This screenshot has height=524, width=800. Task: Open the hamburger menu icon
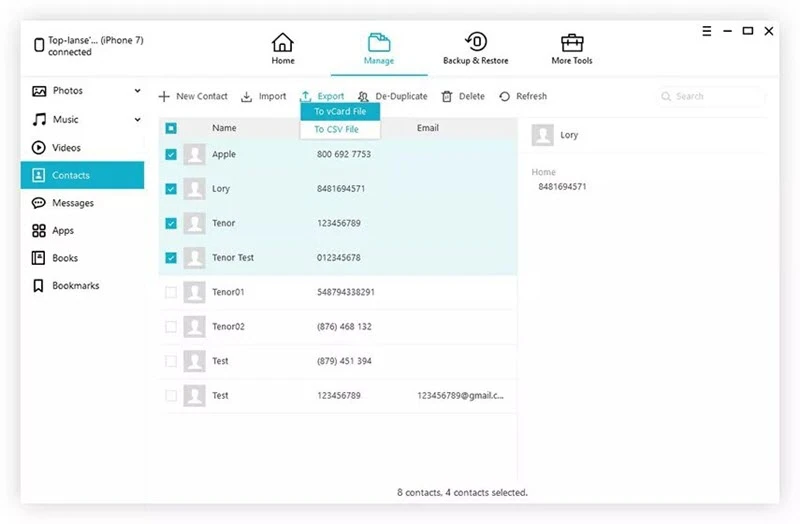[707, 31]
